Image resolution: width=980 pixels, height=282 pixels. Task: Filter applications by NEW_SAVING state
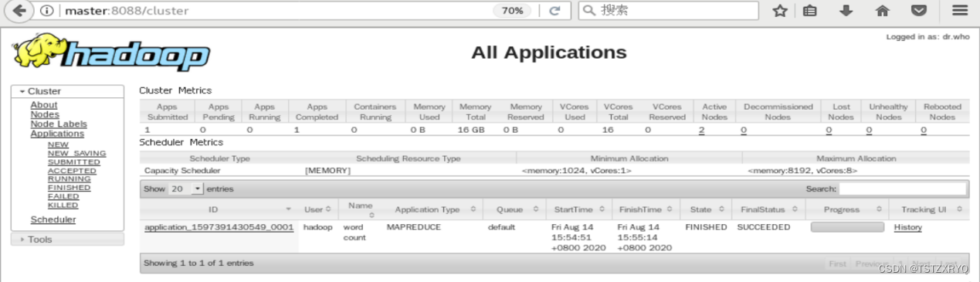[77, 153]
